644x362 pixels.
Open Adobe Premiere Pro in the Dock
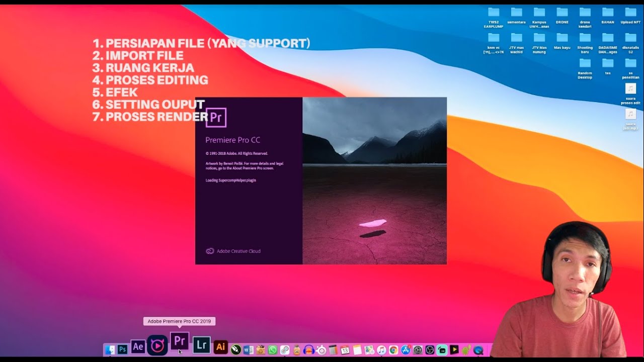coord(180,341)
